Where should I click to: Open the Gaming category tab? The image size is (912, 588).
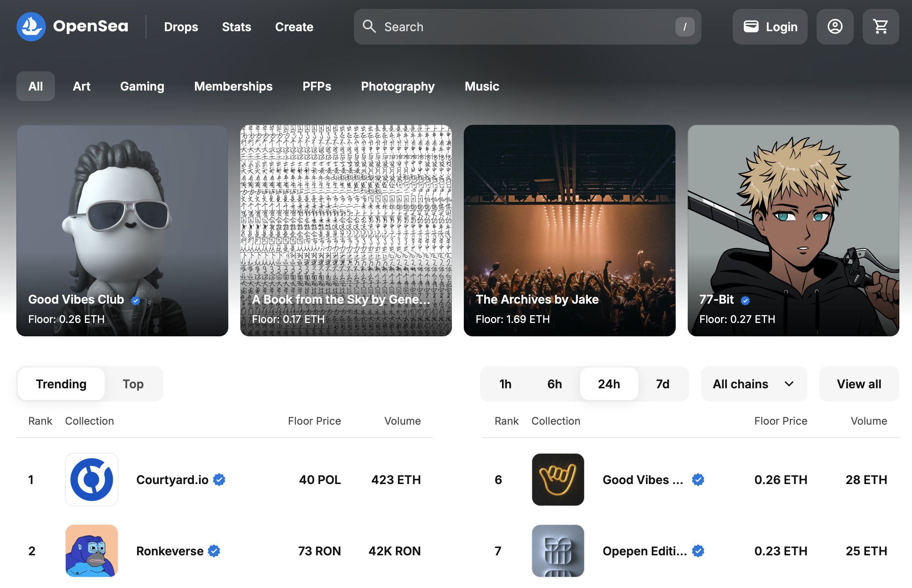click(142, 86)
